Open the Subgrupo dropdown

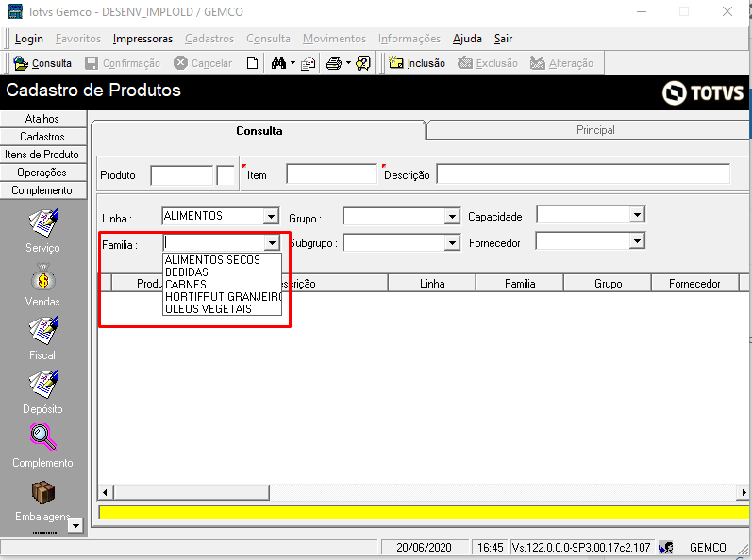(x=452, y=243)
